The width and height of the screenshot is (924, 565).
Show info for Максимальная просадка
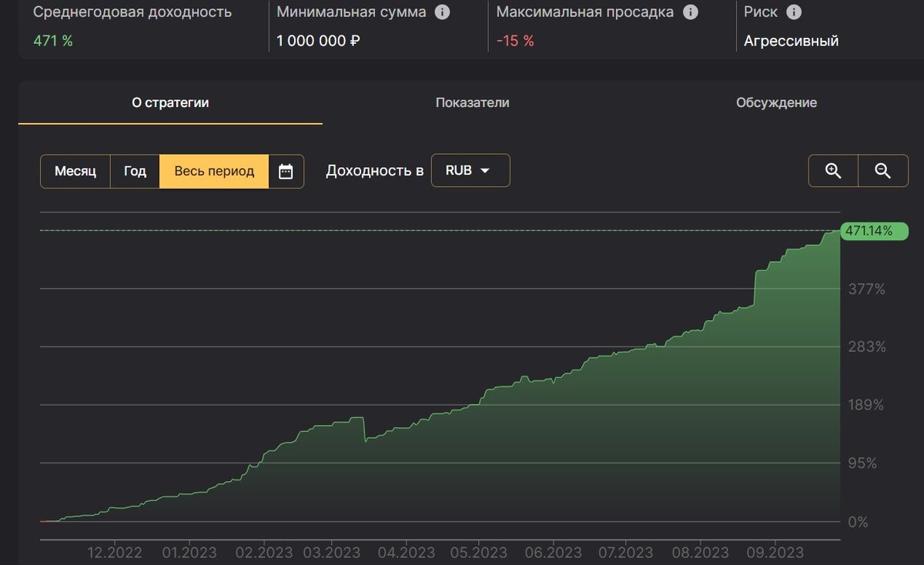(691, 12)
